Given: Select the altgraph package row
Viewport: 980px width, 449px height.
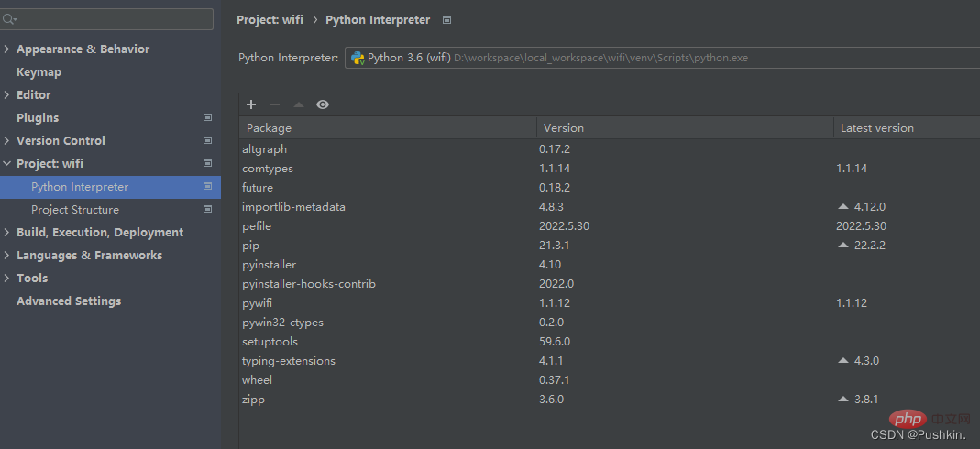Looking at the screenshot, I should (610, 149).
